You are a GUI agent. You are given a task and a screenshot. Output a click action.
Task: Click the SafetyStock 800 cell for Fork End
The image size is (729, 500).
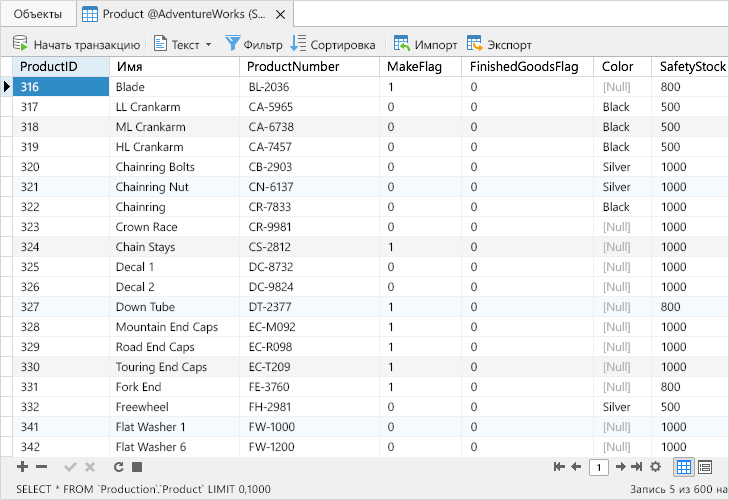pos(690,387)
